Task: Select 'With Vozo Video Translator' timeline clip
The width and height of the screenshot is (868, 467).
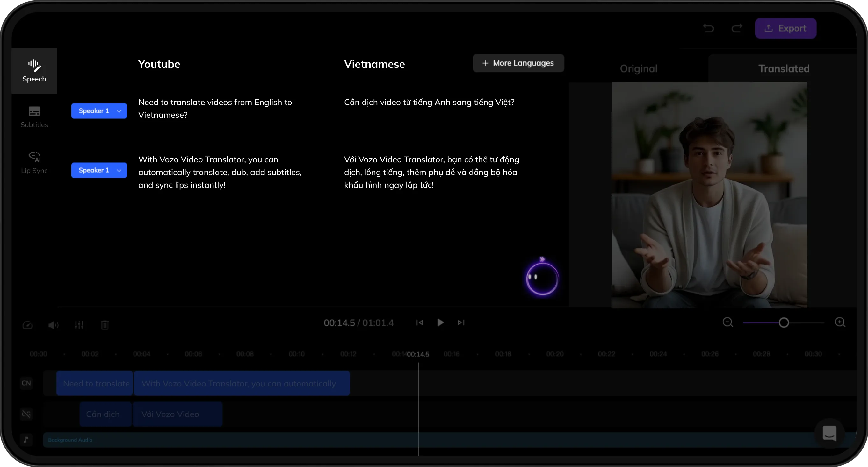Action: click(x=242, y=383)
